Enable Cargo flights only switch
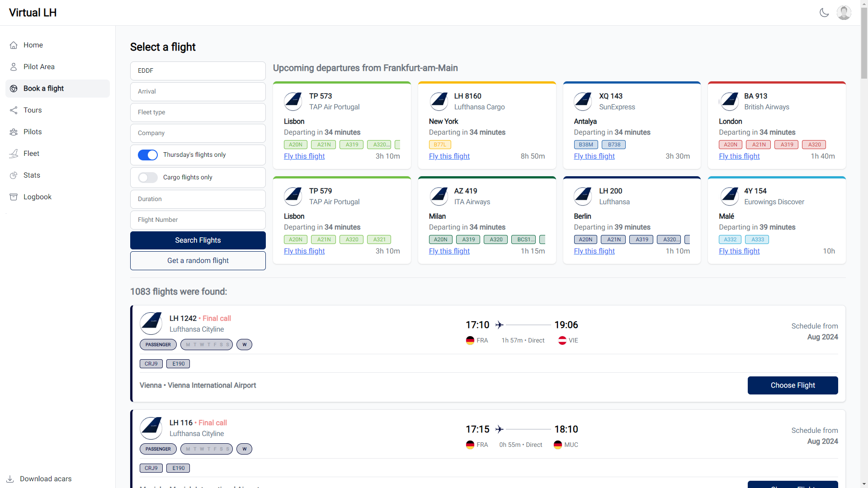The image size is (868, 488). (x=148, y=178)
